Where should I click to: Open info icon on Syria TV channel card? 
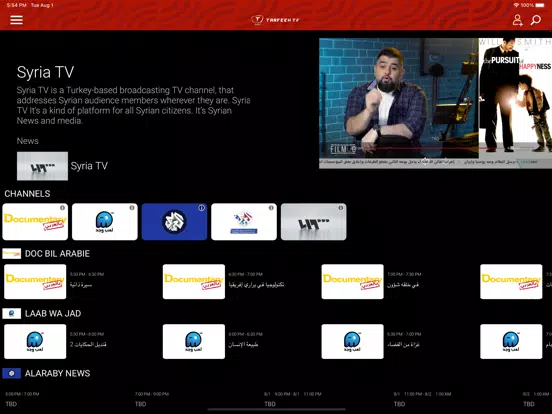point(341,208)
